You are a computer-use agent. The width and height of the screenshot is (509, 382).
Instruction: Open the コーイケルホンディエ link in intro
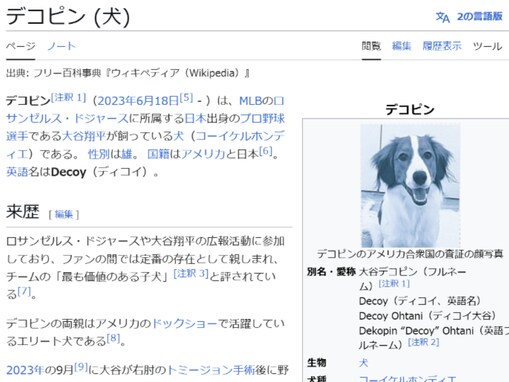(x=240, y=136)
